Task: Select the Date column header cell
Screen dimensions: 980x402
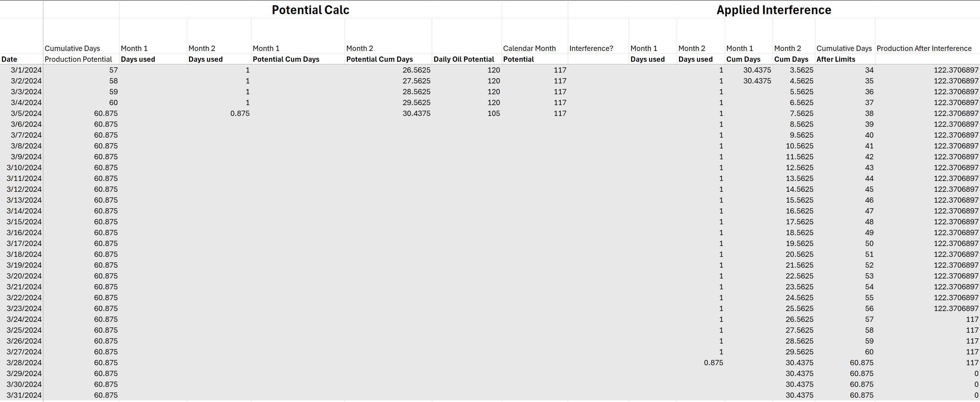Action: [x=10, y=59]
